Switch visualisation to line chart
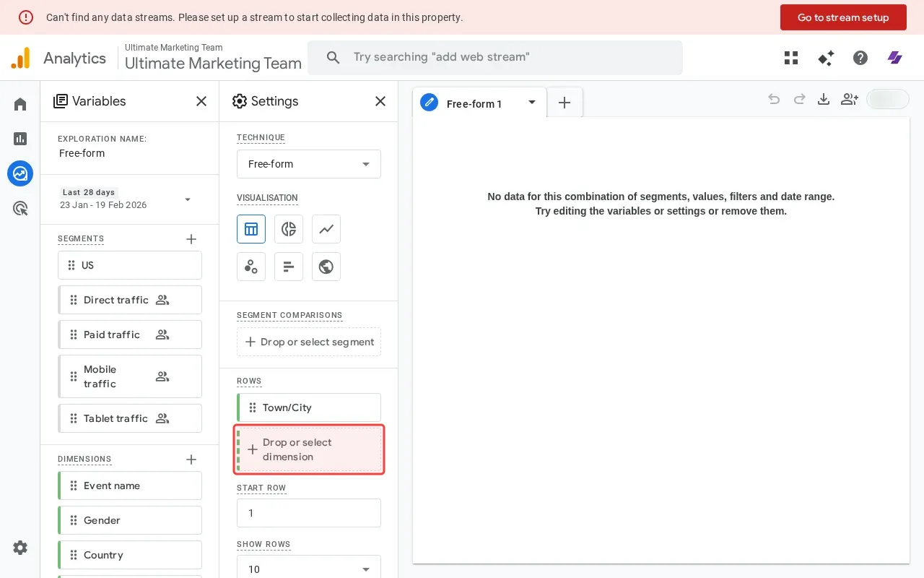Viewport: 924px width, 578px height. pos(326,229)
